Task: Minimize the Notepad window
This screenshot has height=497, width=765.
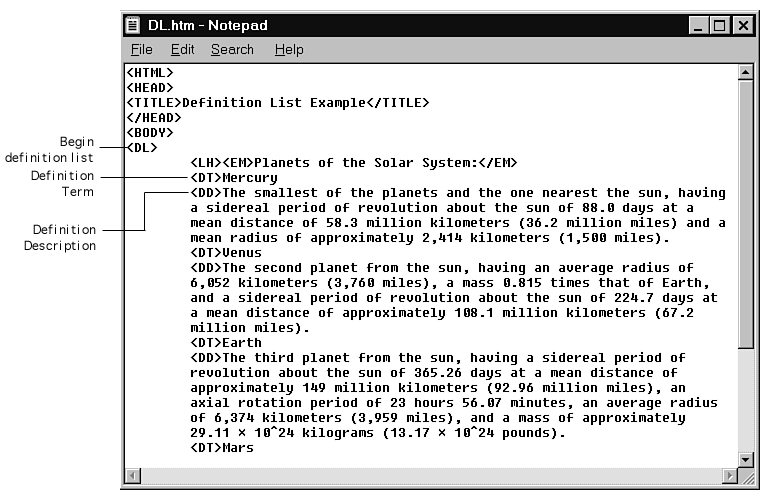Action: [x=698, y=25]
